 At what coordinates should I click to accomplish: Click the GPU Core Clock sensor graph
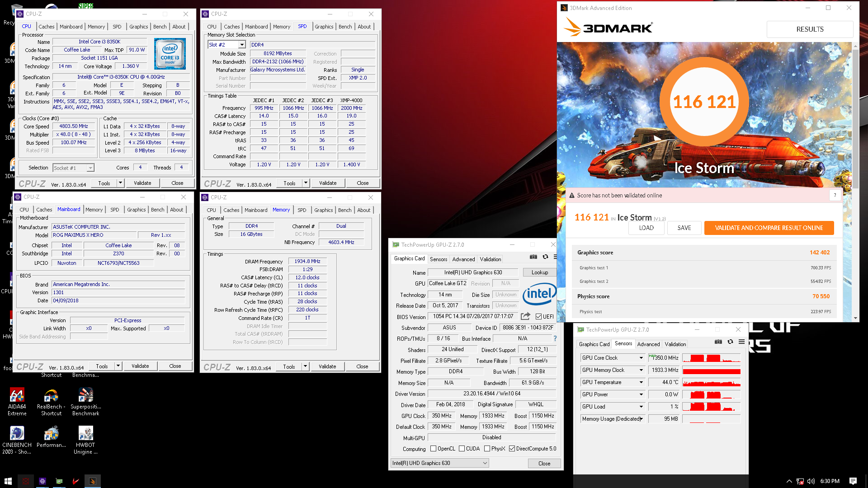coord(712,358)
